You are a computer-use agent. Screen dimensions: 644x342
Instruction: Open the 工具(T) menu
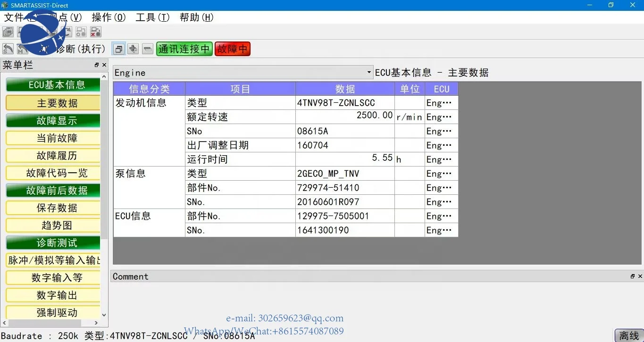point(153,17)
